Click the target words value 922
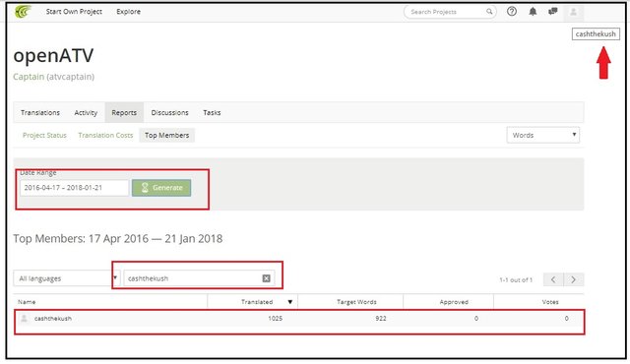The width and height of the screenshot is (630, 364). (x=381, y=318)
